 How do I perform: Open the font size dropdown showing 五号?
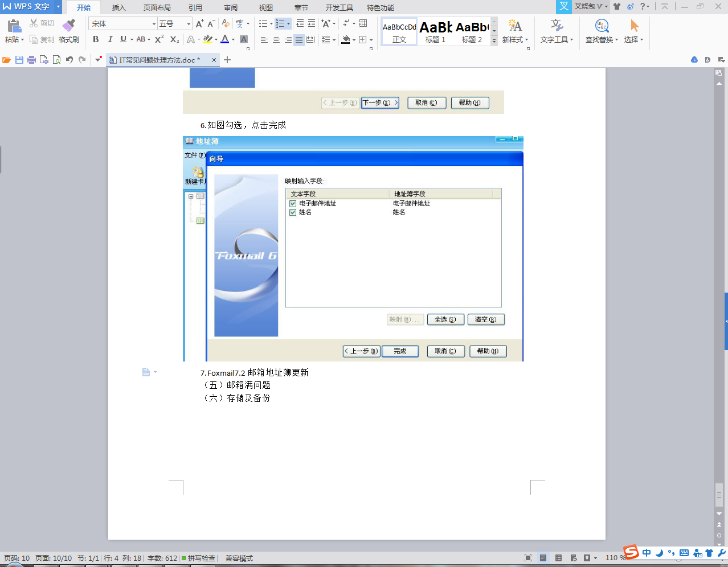pos(189,24)
